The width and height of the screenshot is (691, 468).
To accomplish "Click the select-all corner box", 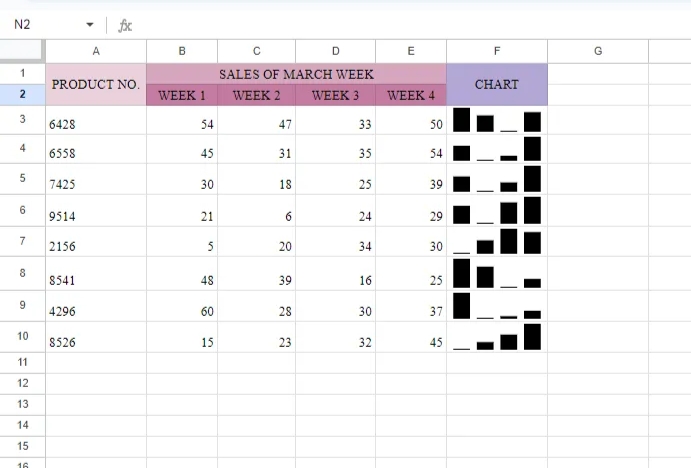I will [x=22, y=51].
